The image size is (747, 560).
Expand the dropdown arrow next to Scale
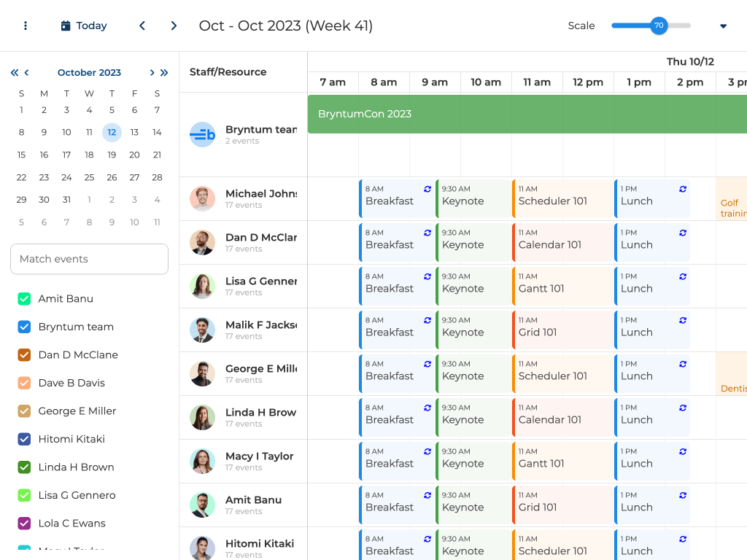pyautogui.click(x=723, y=26)
